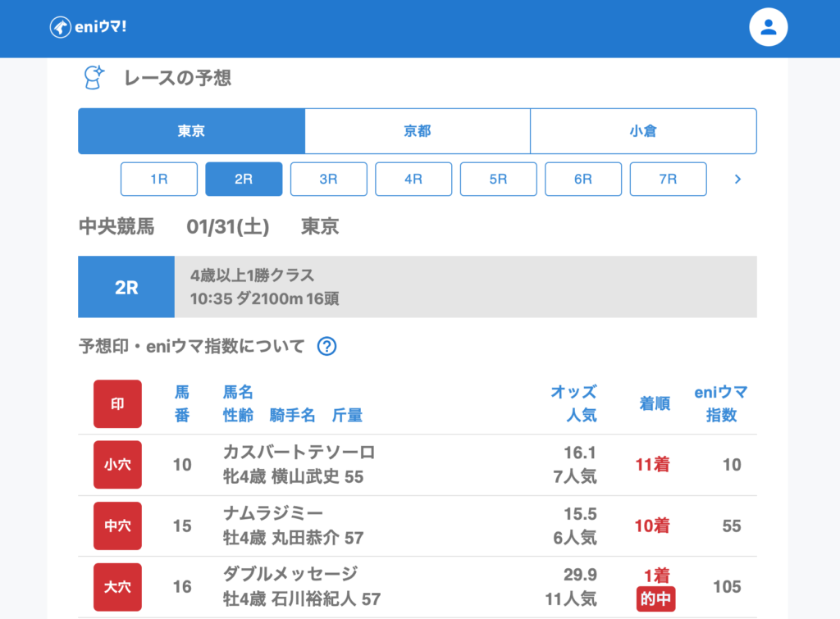
Task: Choose the 5R race button
Action: coord(498,179)
